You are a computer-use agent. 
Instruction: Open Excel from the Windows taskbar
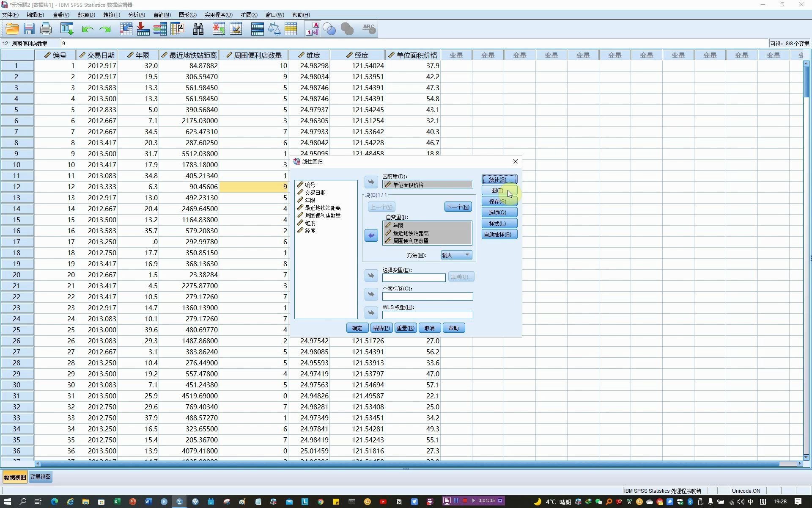117,502
